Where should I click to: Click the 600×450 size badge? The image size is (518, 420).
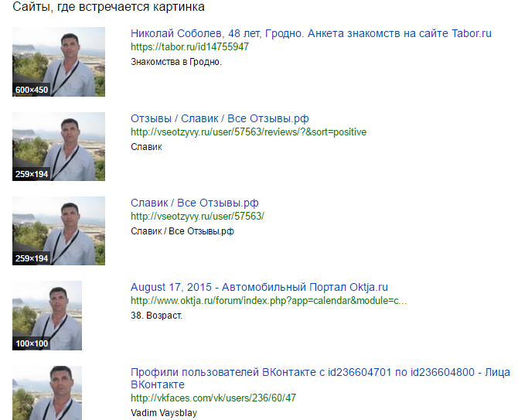[x=32, y=90]
